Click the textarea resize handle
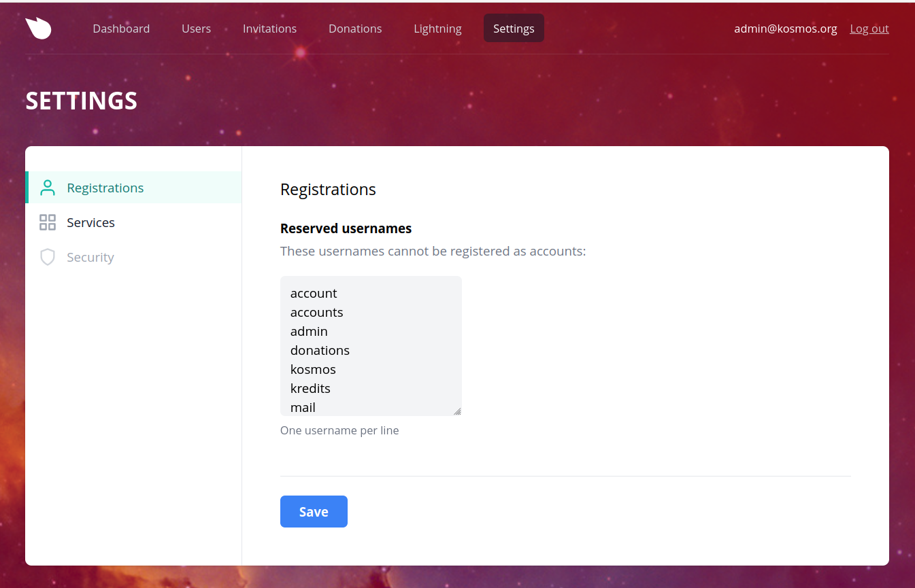Viewport: 915px width, 588px height. (x=457, y=411)
